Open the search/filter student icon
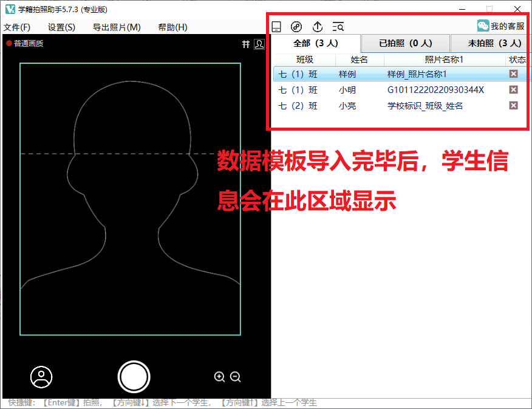Screen dimensions: 532x409 click(338, 26)
